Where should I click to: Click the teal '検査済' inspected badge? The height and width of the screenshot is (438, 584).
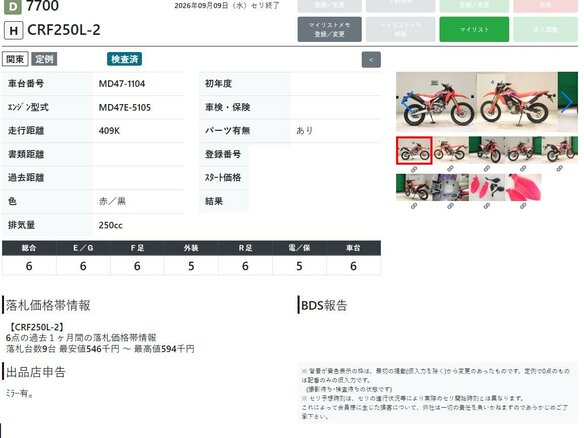[x=124, y=59]
